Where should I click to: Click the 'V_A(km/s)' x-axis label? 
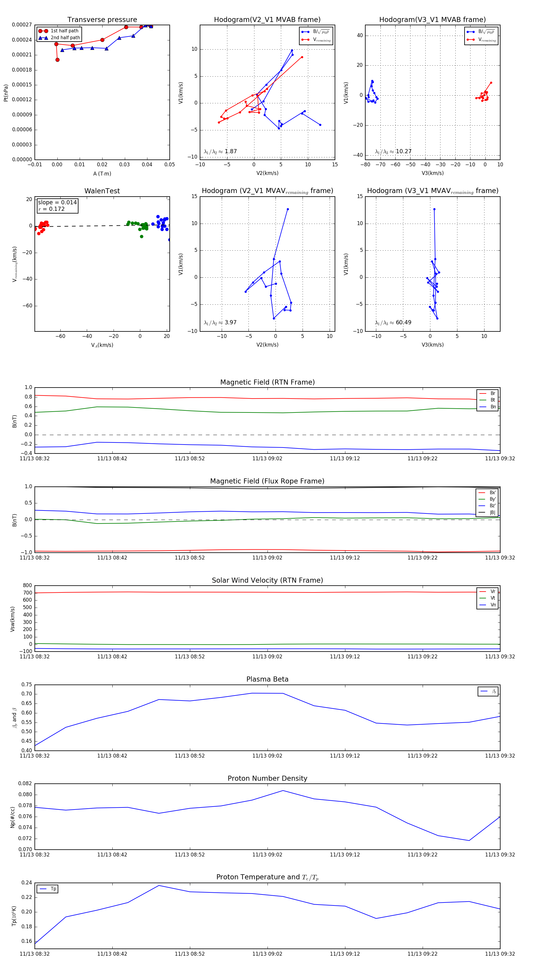tap(102, 345)
